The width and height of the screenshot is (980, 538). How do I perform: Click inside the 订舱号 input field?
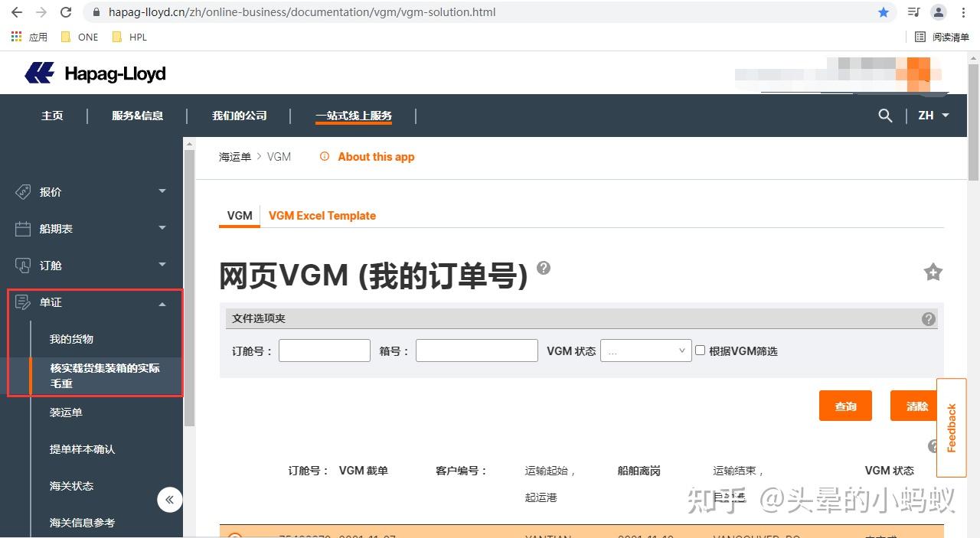(324, 350)
